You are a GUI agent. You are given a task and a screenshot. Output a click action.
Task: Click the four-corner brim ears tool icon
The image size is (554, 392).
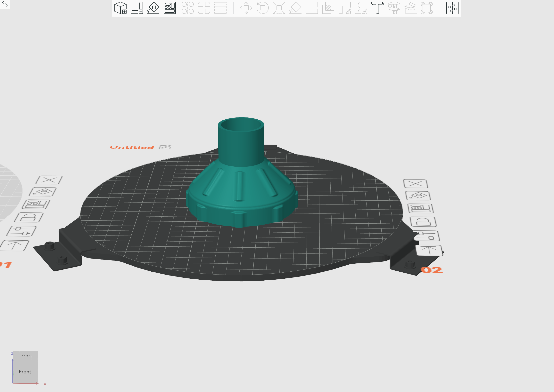[x=427, y=8]
